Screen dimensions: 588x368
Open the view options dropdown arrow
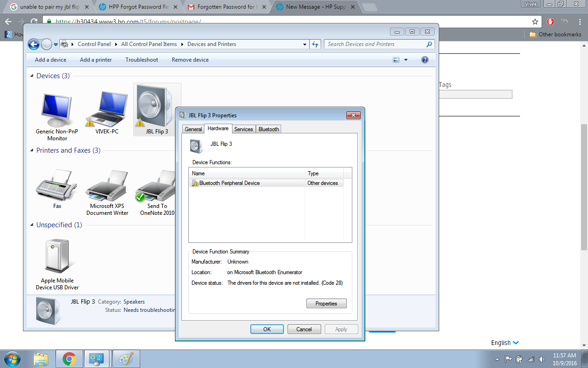(406, 60)
